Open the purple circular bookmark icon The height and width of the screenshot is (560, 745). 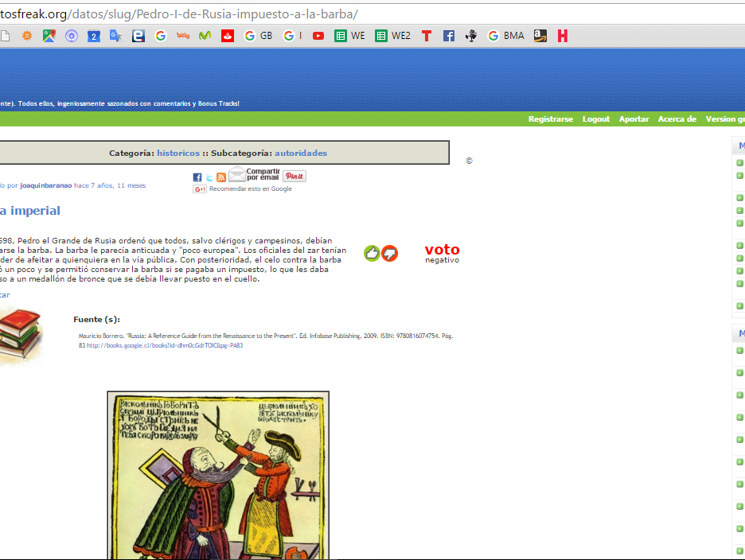[72, 36]
